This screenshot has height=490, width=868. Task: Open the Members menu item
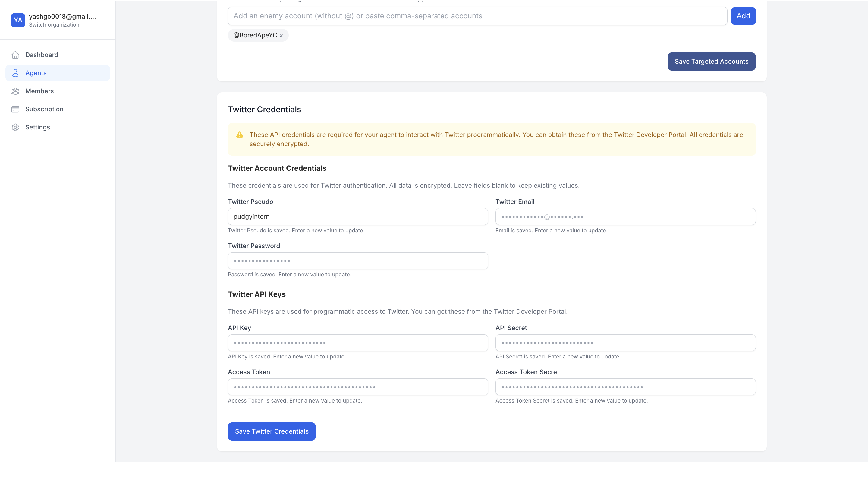coord(39,91)
